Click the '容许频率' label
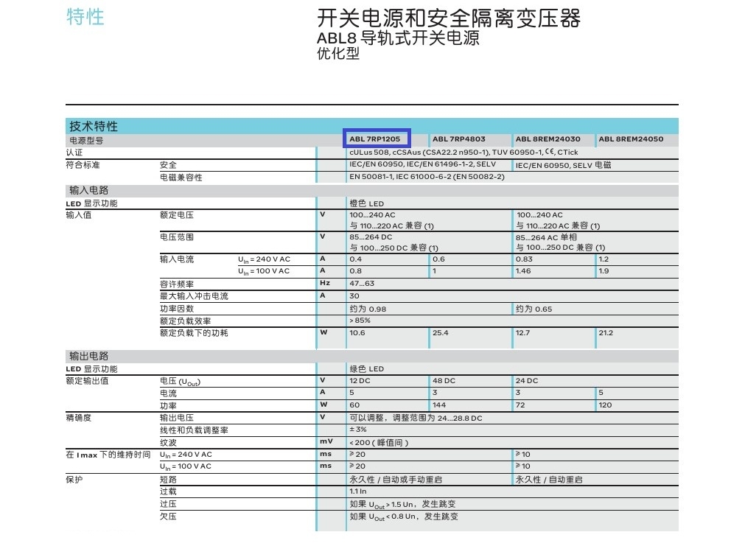Image resolution: width=731 pixels, height=560 pixels. 177,284
